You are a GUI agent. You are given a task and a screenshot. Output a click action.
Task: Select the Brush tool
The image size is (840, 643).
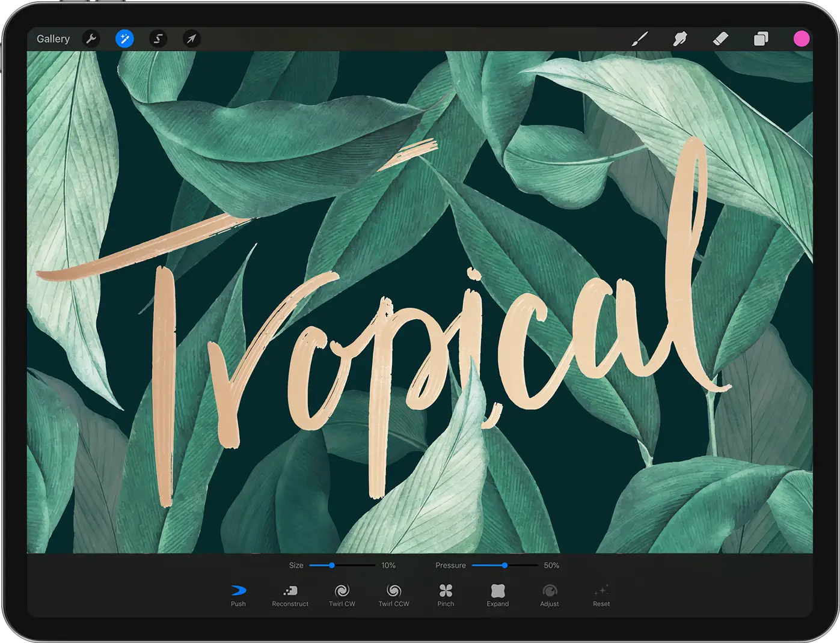point(640,38)
